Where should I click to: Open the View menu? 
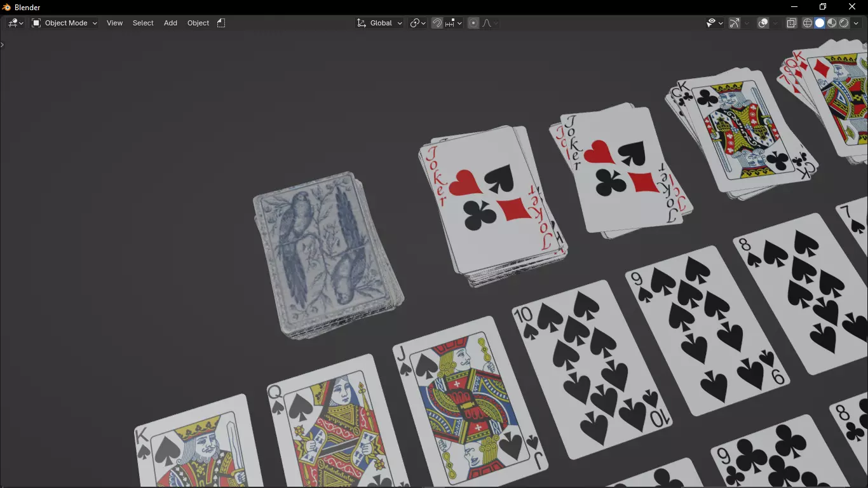114,23
